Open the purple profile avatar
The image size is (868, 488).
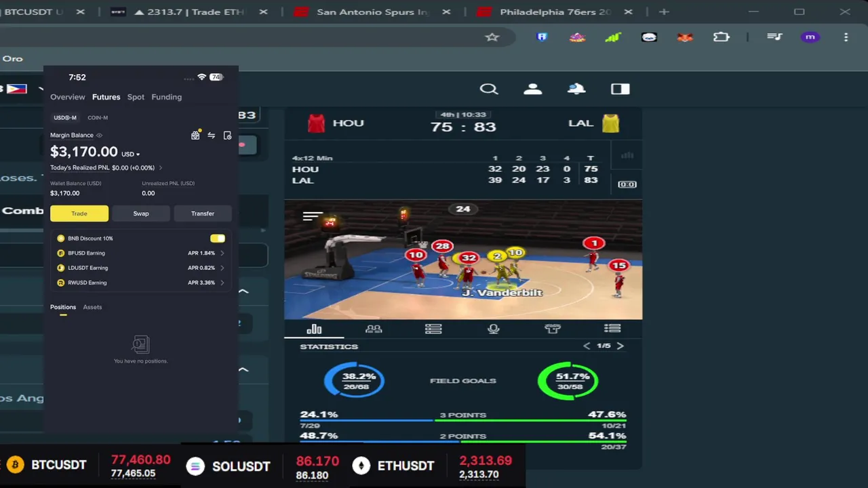coord(810,37)
